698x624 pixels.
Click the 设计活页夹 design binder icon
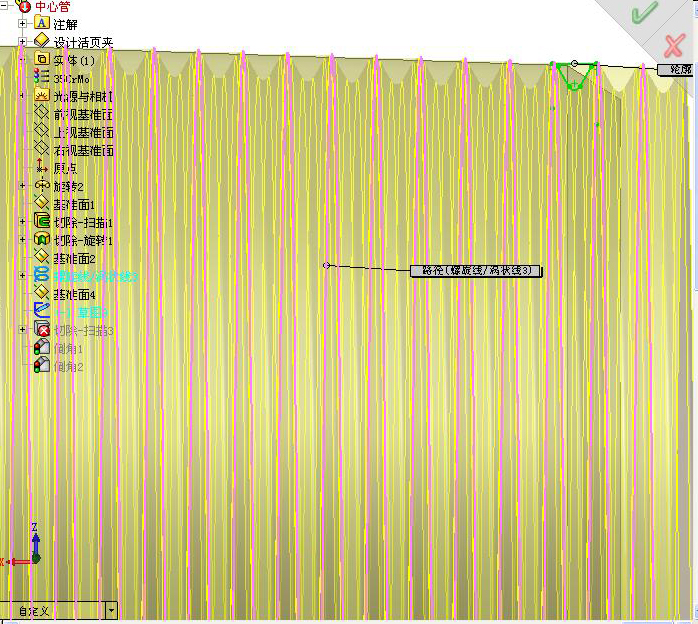41,41
